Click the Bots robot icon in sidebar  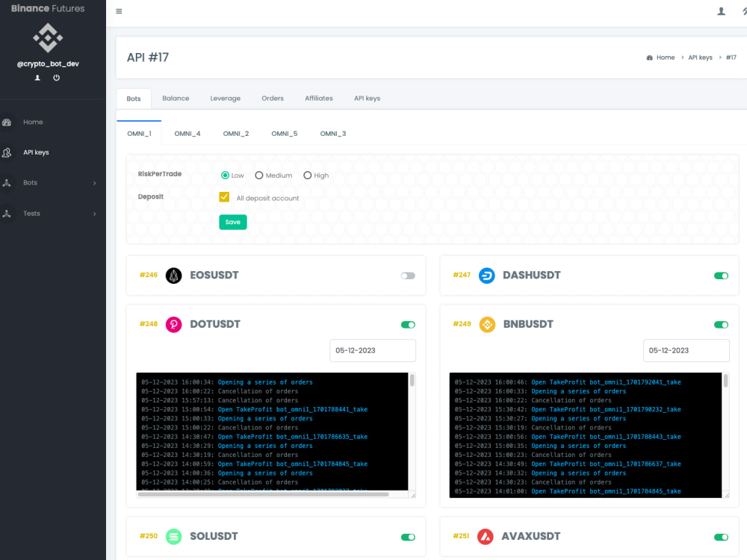pos(7,183)
